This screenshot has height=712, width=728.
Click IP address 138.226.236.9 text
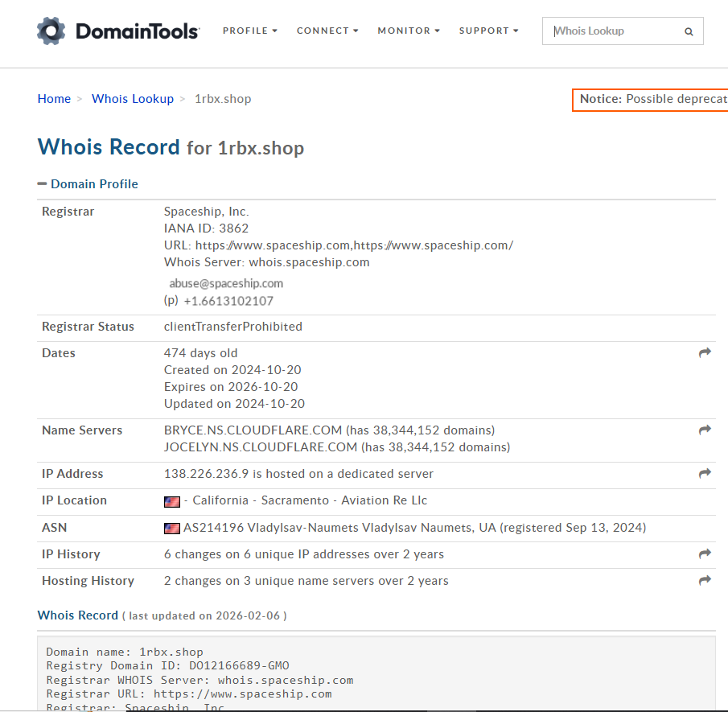point(206,474)
